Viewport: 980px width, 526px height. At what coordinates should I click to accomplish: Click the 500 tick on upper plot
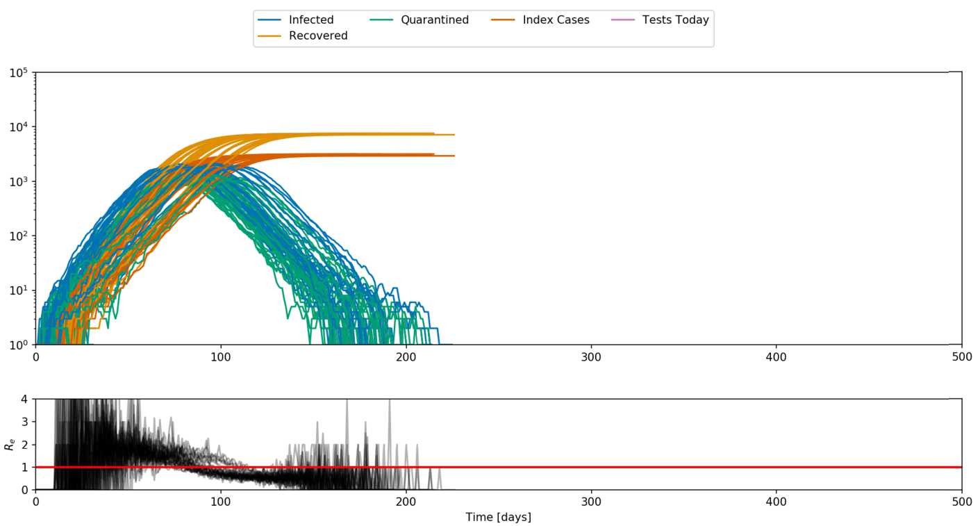point(961,356)
